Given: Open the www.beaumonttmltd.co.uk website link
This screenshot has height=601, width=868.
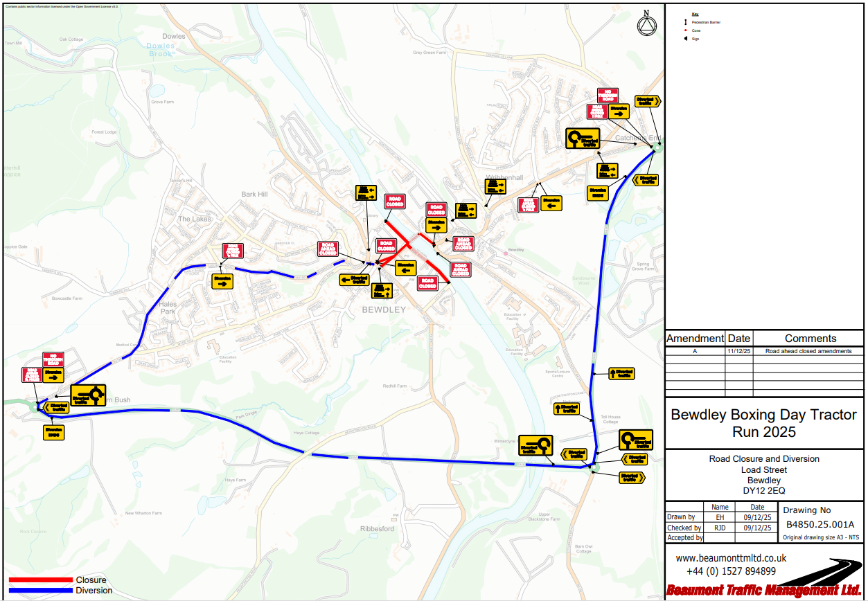Looking at the screenshot, I should (x=731, y=558).
